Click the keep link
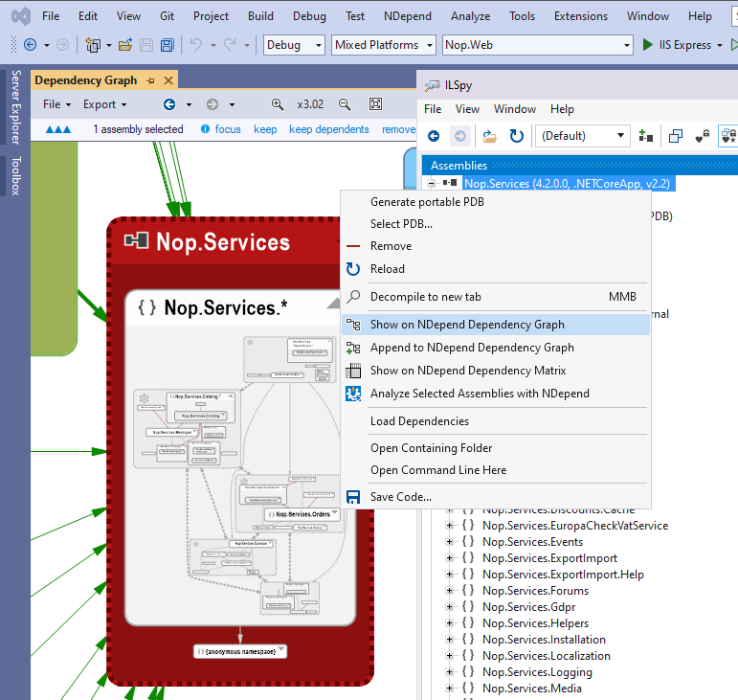Image resolution: width=738 pixels, height=700 pixels. [265, 129]
